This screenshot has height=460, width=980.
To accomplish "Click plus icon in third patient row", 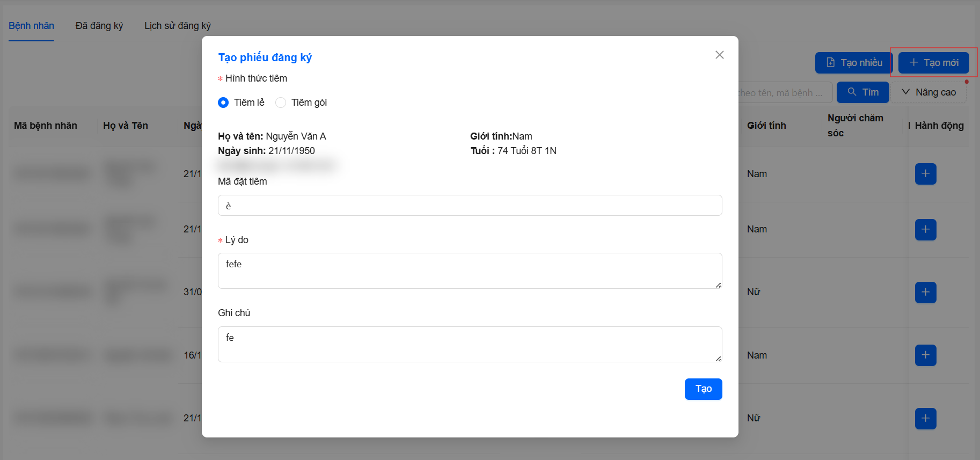I will tap(925, 293).
